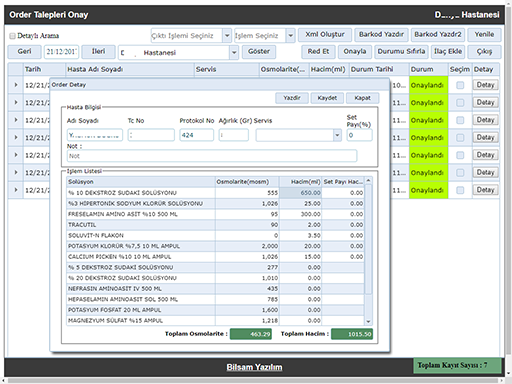Print the order detail with Yazdır
The width and height of the screenshot is (512, 384).
(x=292, y=98)
